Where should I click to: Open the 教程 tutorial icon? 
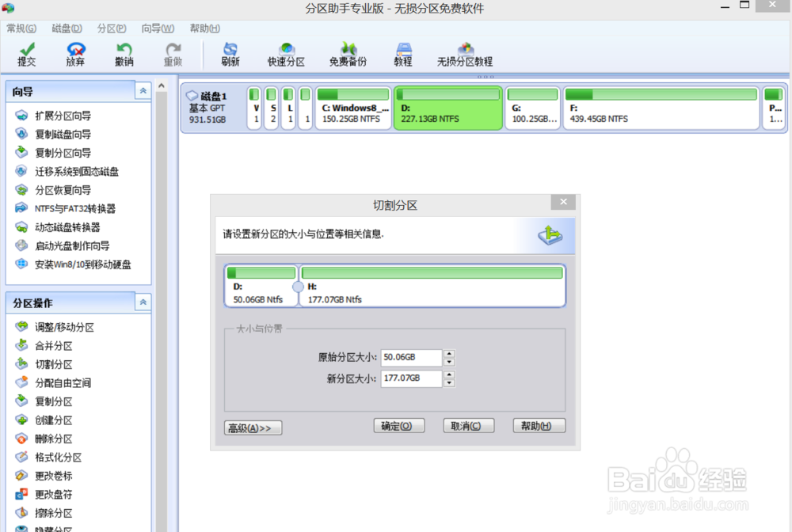coord(403,55)
